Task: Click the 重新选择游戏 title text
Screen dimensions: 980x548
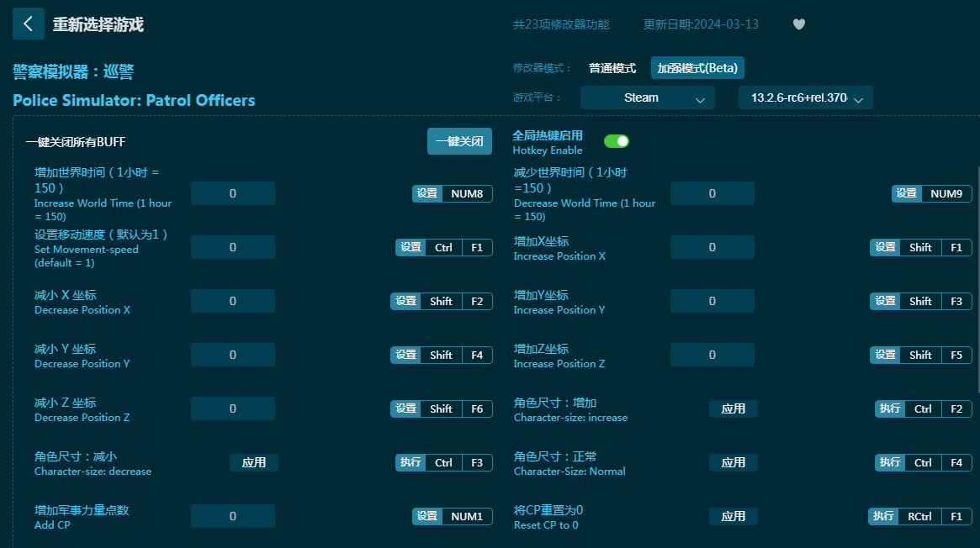Action: click(98, 24)
